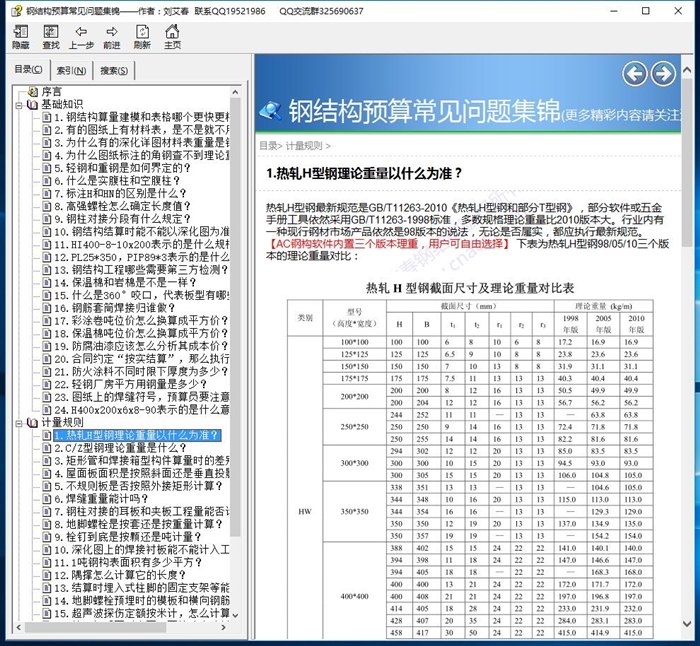Click page icon of 7.标注H和HN的区别是什么

(47, 194)
